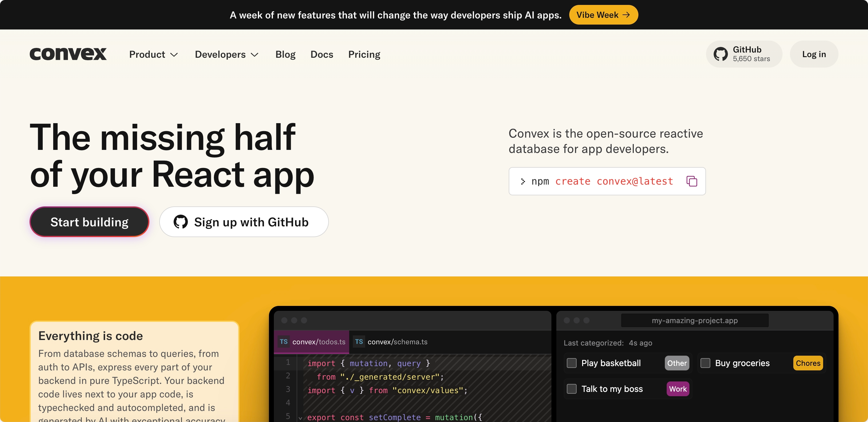Image resolution: width=868 pixels, height=422 pixels.
Task: Click the TS icon on todos.ts tab
Action: tap(284, 342)
